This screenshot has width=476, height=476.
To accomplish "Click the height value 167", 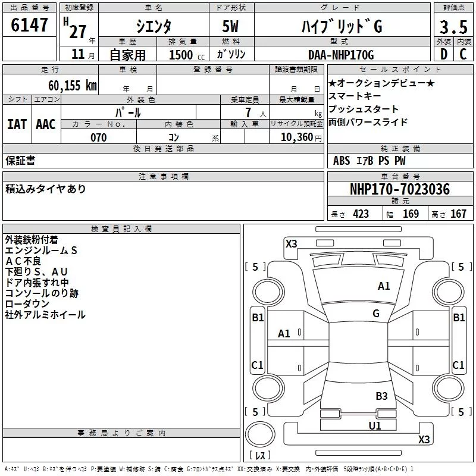I will point(458,214).
